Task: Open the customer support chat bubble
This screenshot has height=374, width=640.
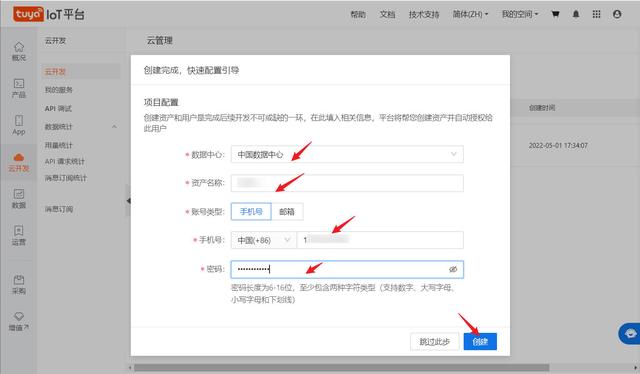Action: pyautogui.click(x=630, y=334)
